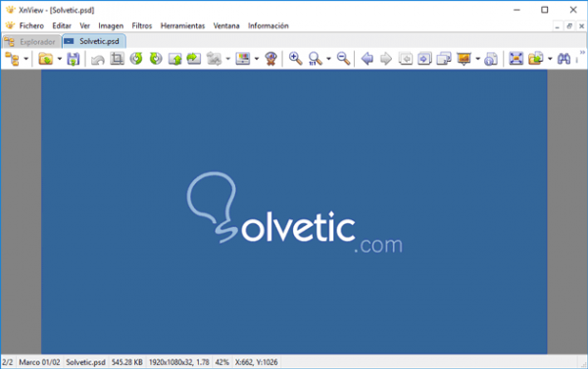Start the slideshow with the projector screen icon

[464, 59]
